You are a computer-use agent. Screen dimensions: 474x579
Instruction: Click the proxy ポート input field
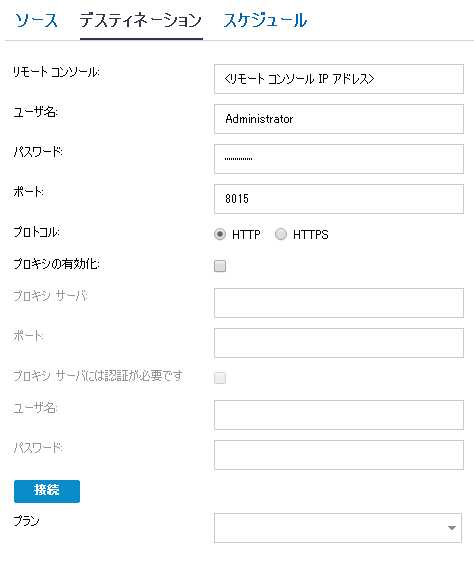click(x=339, y=343)
